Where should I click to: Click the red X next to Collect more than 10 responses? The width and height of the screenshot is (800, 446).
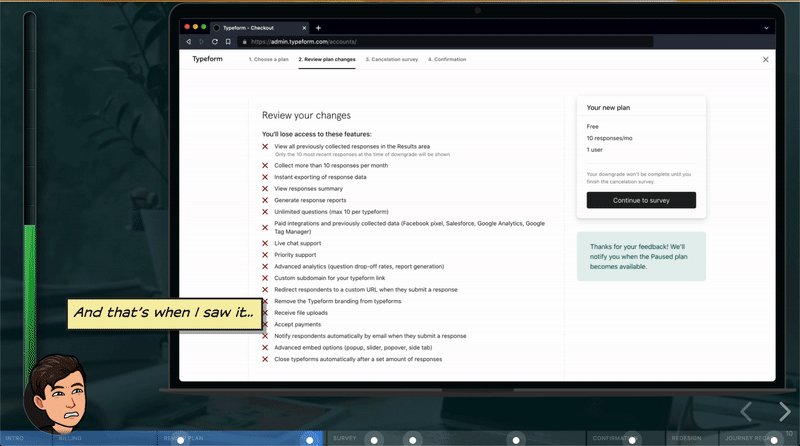[265, 165]
